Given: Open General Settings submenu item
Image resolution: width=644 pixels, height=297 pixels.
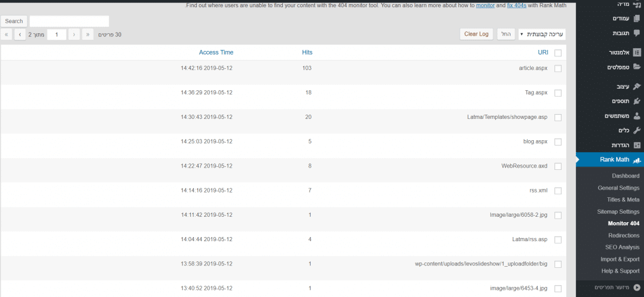Looking at the screenshot, I should 619,188.
